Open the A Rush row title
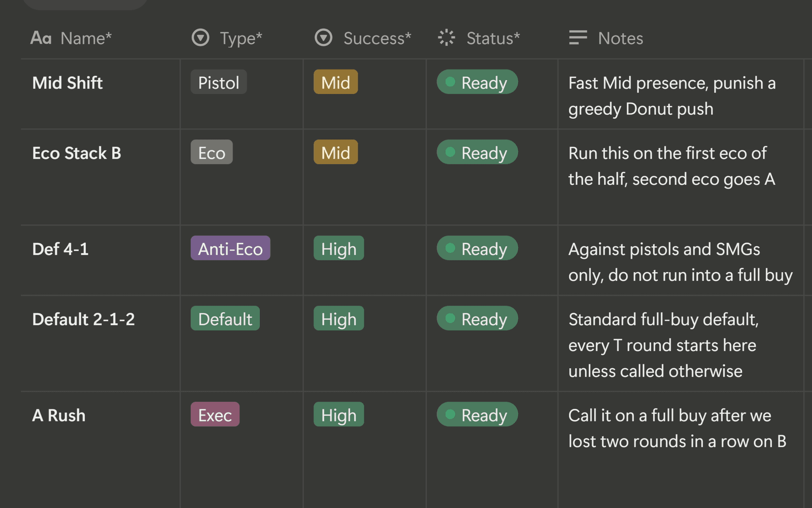Viewport: 812px width, 508px height. 59,415
